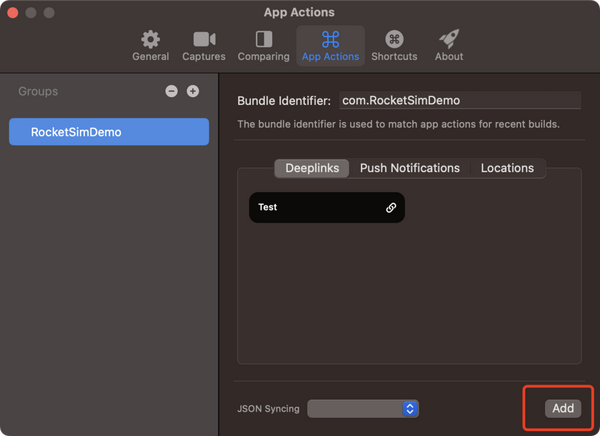600x436 pixels.
Task: Open the Comparing toolbar icon
Action: (x=264, y=40)
